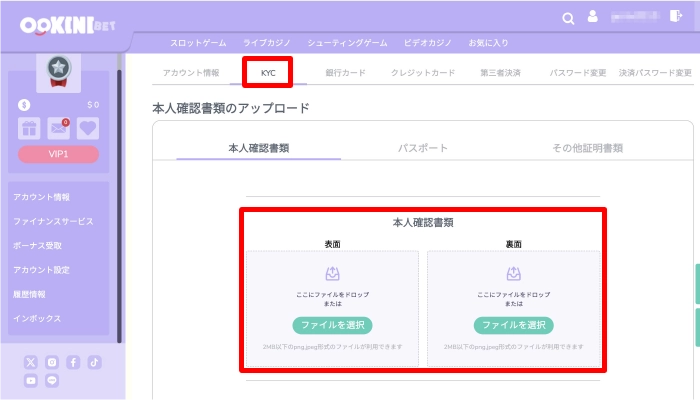The width and height of the screenshot is (700, 400).
Task: Open the 銀行カード tab
Action: coord(345,73)
